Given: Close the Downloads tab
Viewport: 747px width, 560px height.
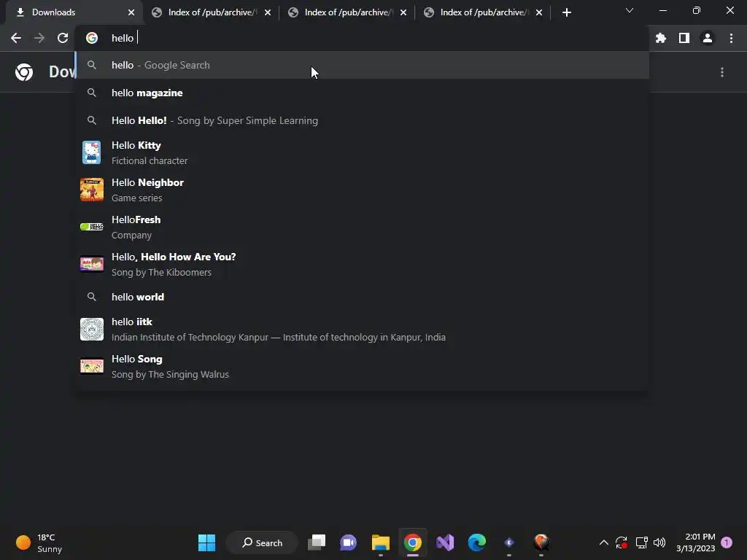Looking at the screenshot, I should click(131, 12).
